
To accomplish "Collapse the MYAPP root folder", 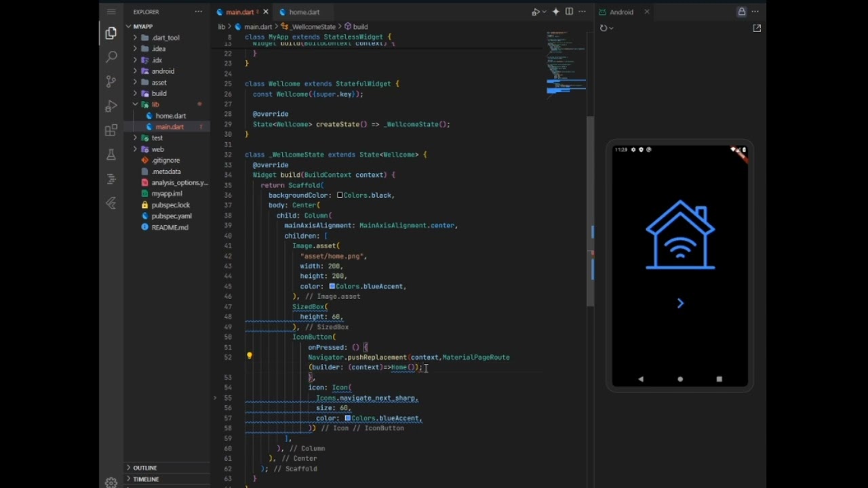I will (x=142, y=26).
